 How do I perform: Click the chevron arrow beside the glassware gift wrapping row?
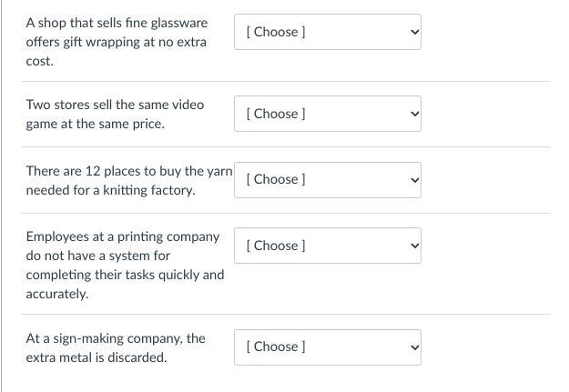point(414,32)
